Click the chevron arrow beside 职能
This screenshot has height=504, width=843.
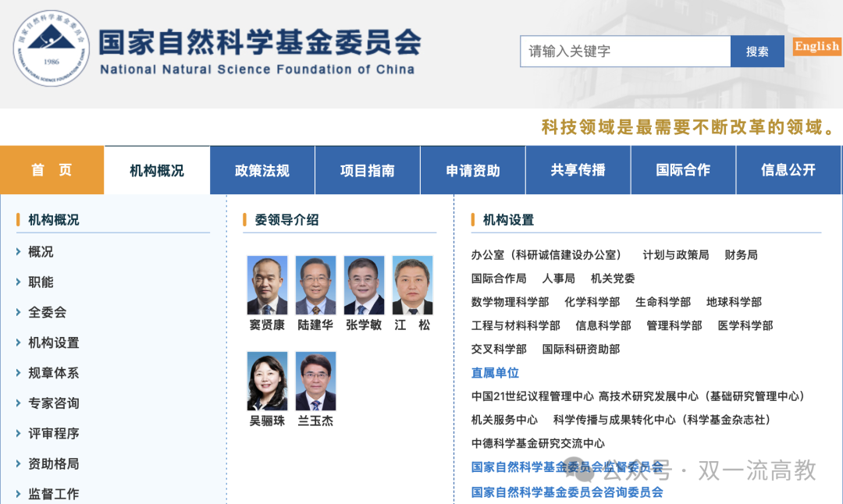click(18, 282)
